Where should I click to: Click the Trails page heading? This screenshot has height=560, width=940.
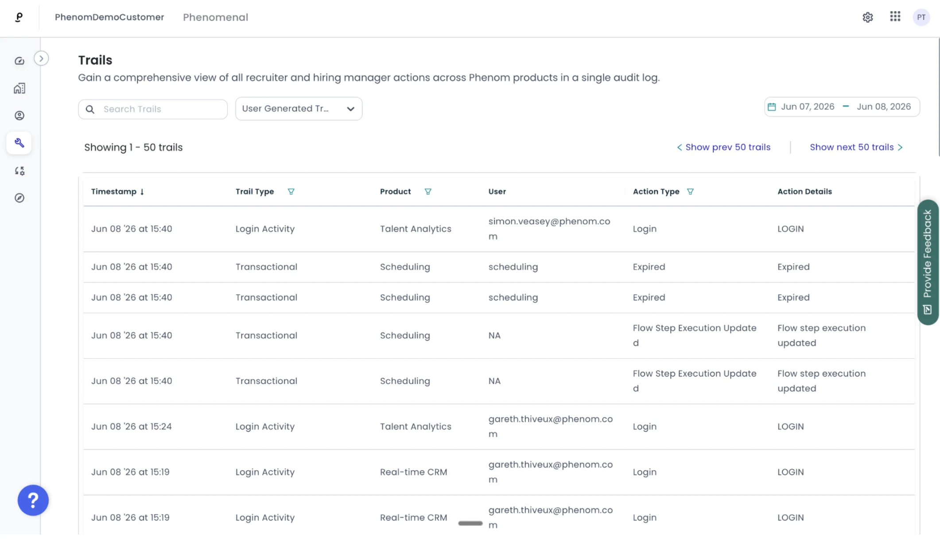point(95,60)
